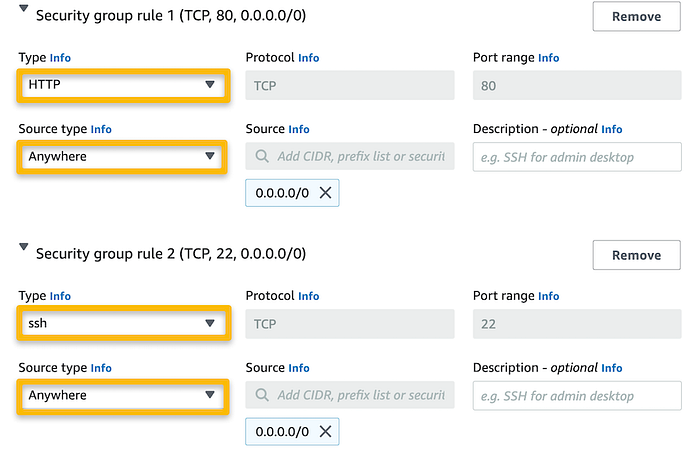Open the ssh type dropdown

[x=123, y=324]
